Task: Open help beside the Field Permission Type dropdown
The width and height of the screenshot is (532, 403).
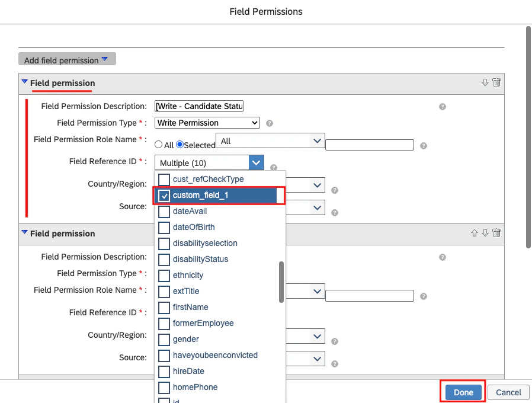Action: 270,123
